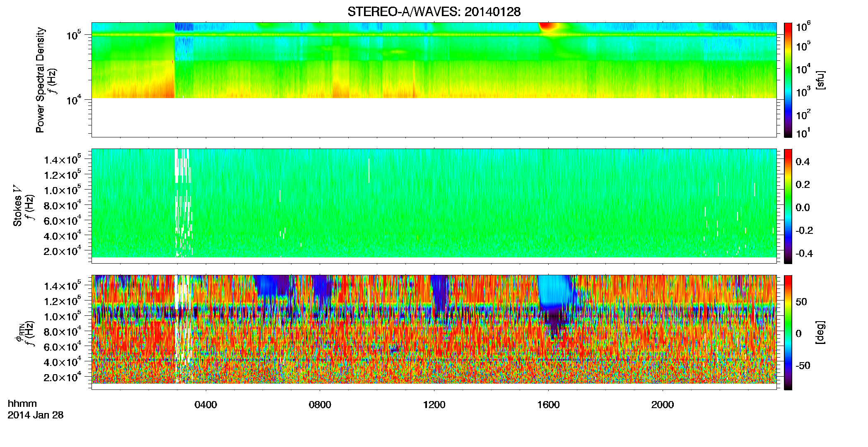Click the positive 0.4 label on the Stokes colorbar

click(803, 162)
